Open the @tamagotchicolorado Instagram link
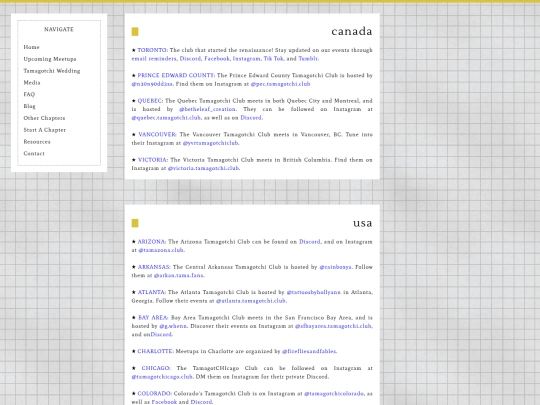Image resolution: width=540 pixels, height=405 pixels. pos(334,394)
